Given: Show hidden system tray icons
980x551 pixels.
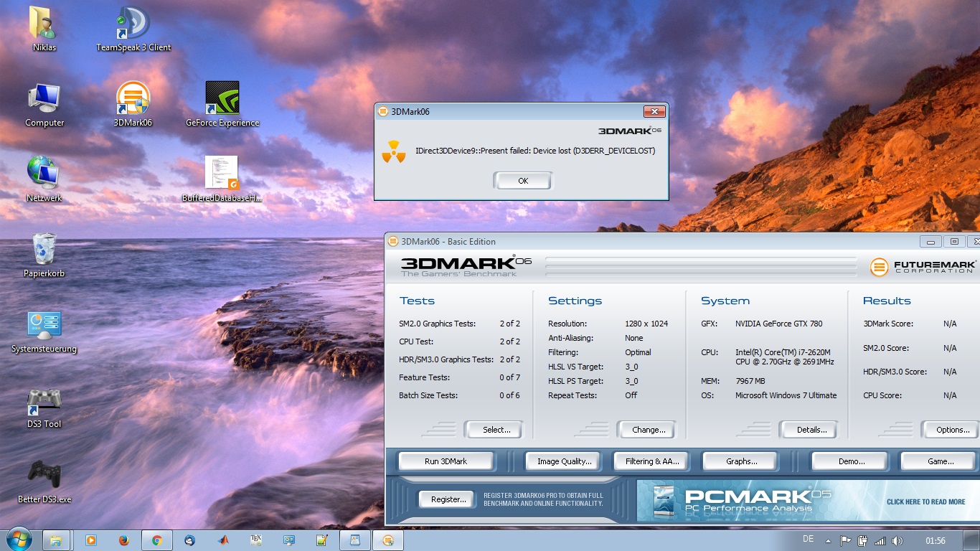Looking at the screenshot, I should (x=828, y=540).
